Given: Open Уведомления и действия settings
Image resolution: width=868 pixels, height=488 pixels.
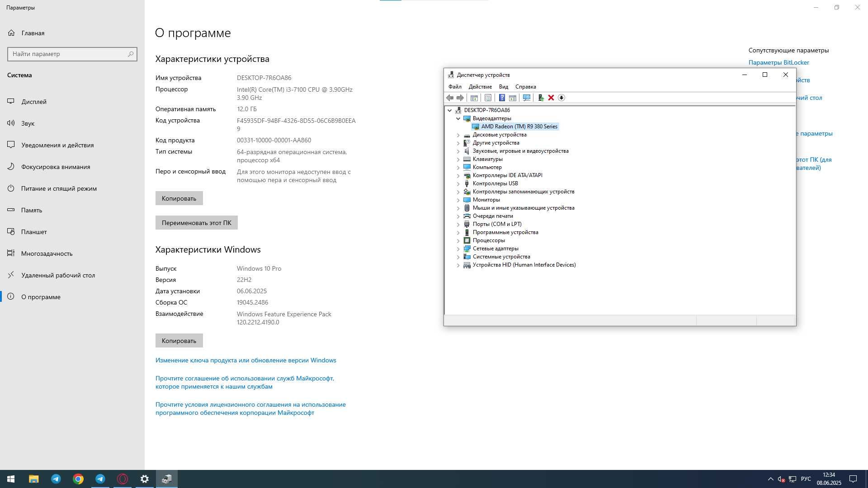Looking at the screenshot, I should coord(72,145).
